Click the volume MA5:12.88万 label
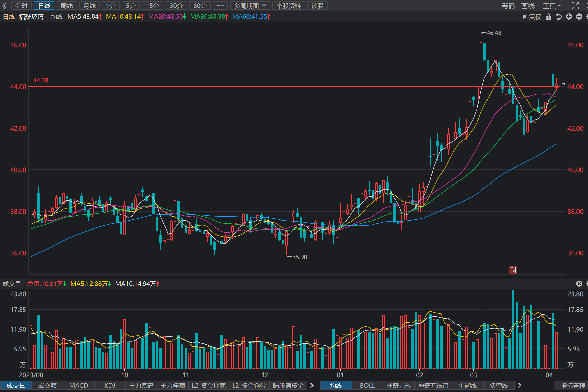This screenshot has width=588, height=392. [x=91, y=284]
